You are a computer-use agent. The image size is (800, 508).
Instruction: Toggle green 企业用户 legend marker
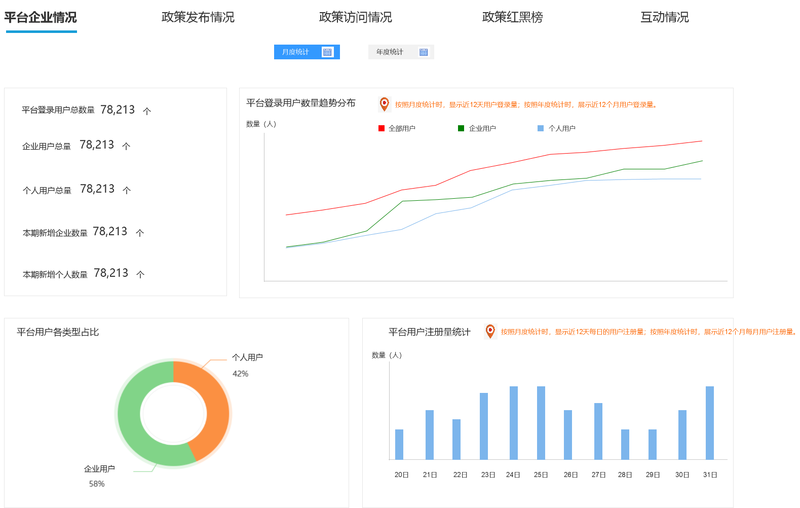[461, 128]
